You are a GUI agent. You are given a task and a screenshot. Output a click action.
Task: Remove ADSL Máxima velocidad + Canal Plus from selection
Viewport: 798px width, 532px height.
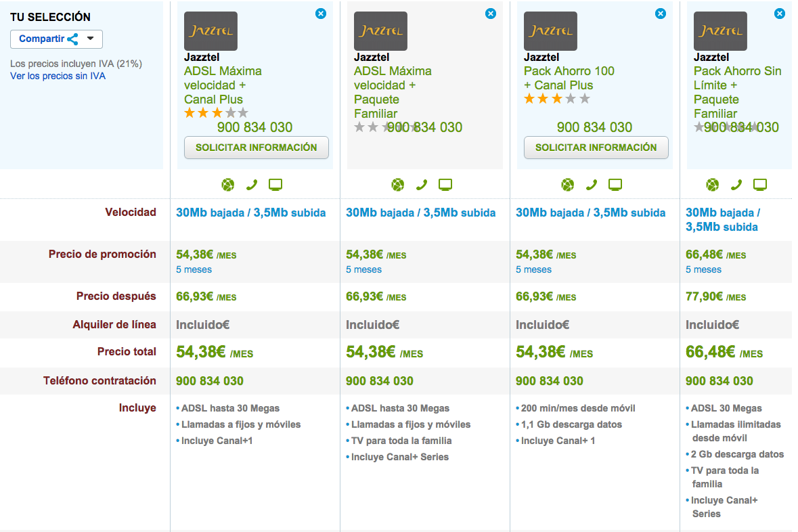click(321, 14)
